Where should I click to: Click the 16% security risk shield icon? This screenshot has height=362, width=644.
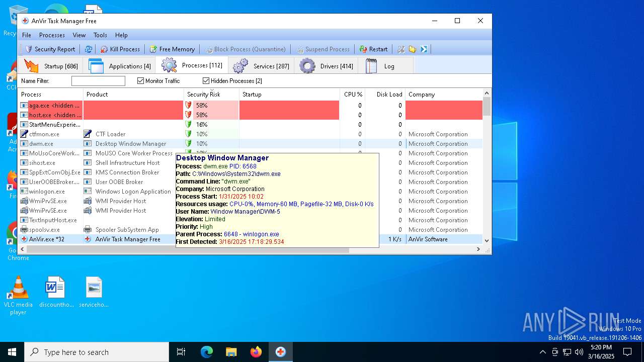[188, 125]
